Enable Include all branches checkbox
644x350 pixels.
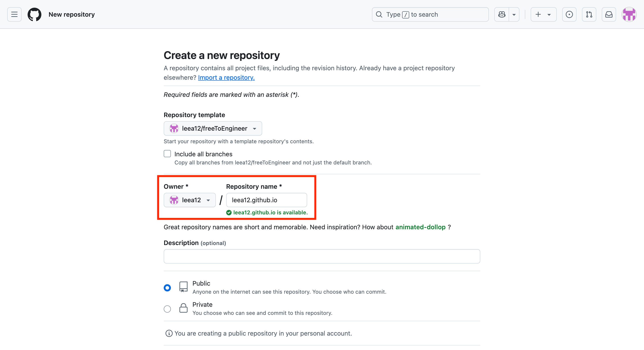tap(167, 154)
